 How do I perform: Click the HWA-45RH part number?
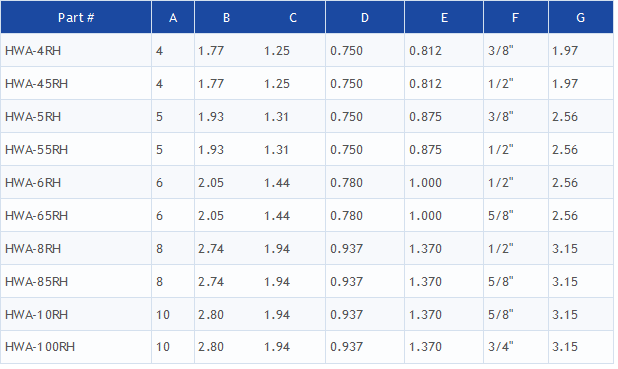[36, 84]
